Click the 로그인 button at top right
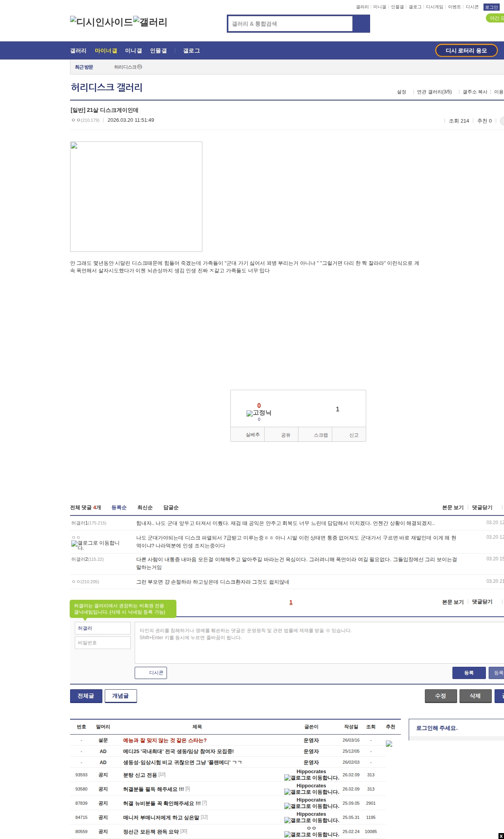This screenshot has width=504, height=839. [491, 7]
